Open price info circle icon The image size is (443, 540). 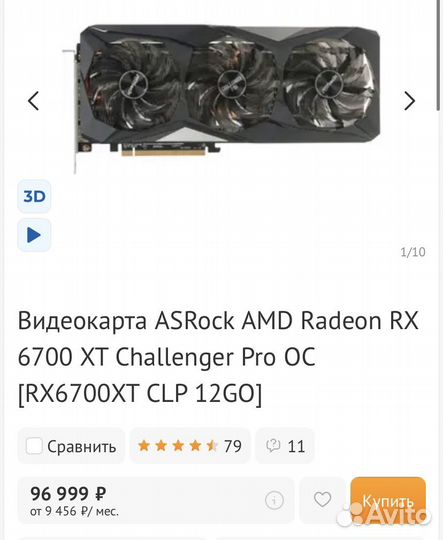pyautogui.click(x=274, y=500)
